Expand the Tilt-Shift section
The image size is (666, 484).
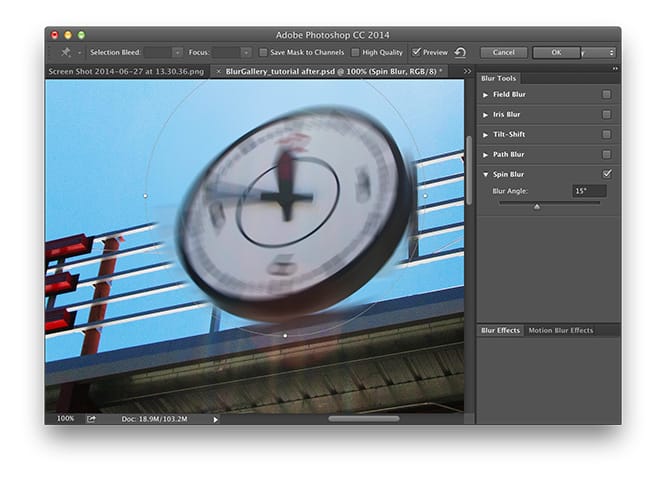click(486, 135)
